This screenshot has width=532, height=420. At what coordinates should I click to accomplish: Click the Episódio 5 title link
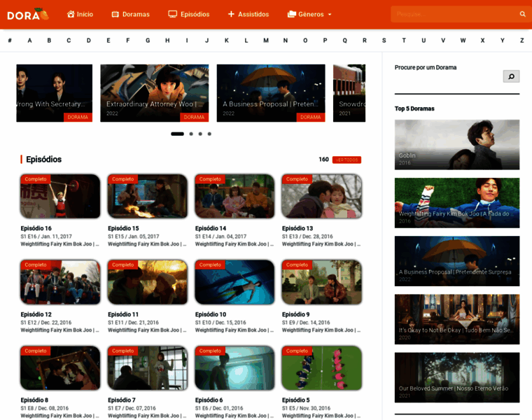pyautogui.click(x=295, y=400)
